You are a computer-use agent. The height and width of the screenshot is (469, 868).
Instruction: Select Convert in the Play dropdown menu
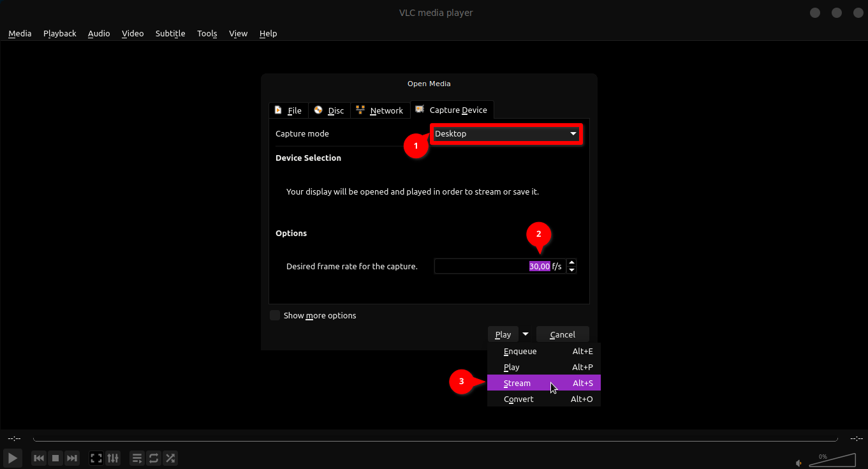coord(519,399)
